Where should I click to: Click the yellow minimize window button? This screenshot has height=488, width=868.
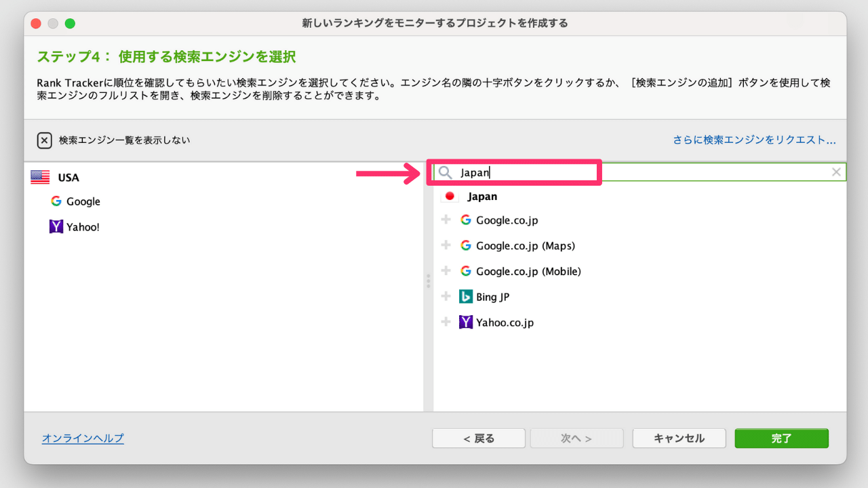(53, 23)
